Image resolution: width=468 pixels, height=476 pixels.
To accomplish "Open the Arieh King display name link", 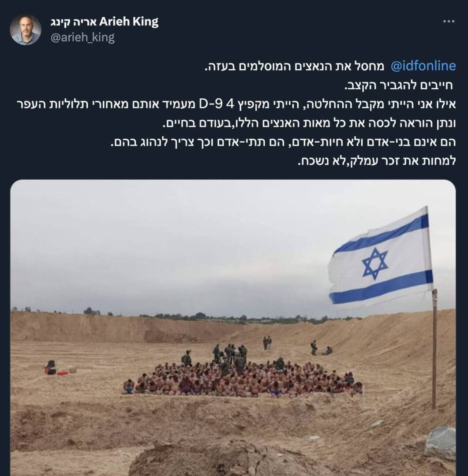I will tap(104, 22).
